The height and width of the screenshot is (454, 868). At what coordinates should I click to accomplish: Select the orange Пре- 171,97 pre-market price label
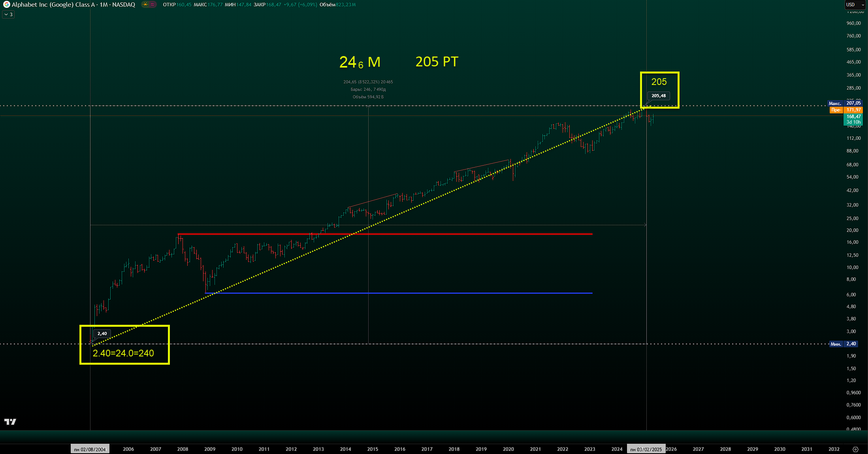tap(846, 110)
